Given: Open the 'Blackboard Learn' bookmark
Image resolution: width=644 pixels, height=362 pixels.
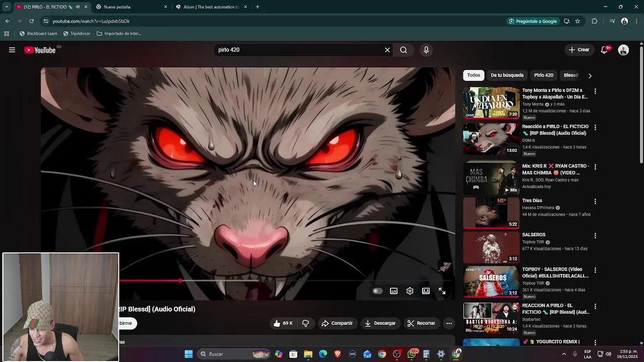Looking at the screenshot, I should click(38, 34).
